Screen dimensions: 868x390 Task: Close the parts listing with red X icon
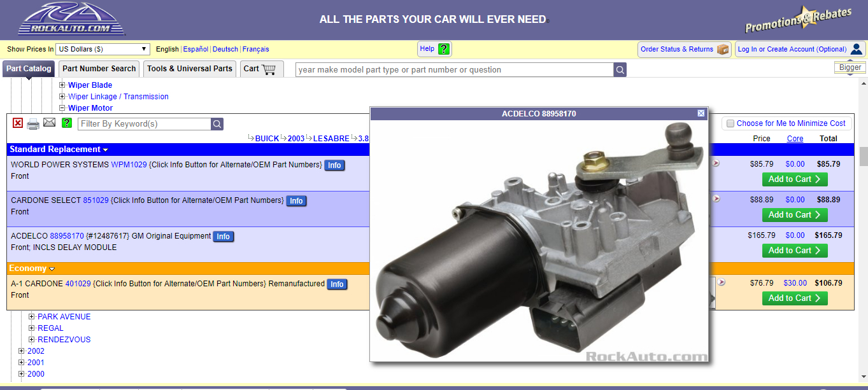tap(18, 123)
